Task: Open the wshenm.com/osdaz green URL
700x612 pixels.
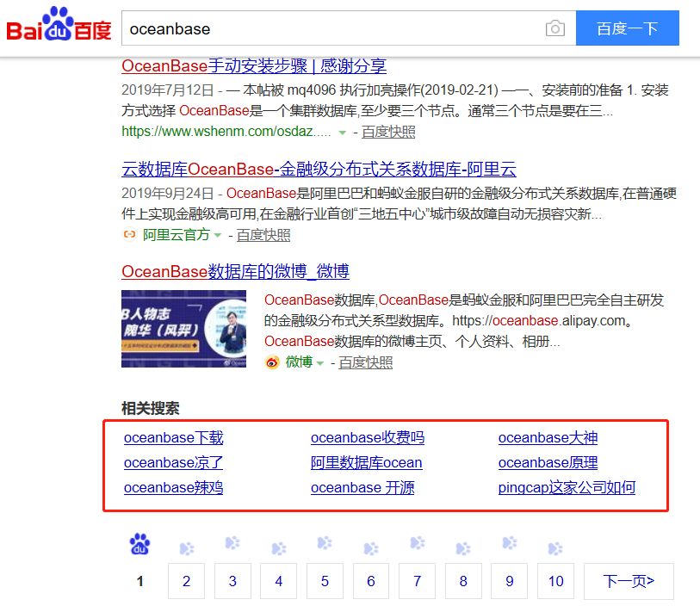Action: click(226, 131)
